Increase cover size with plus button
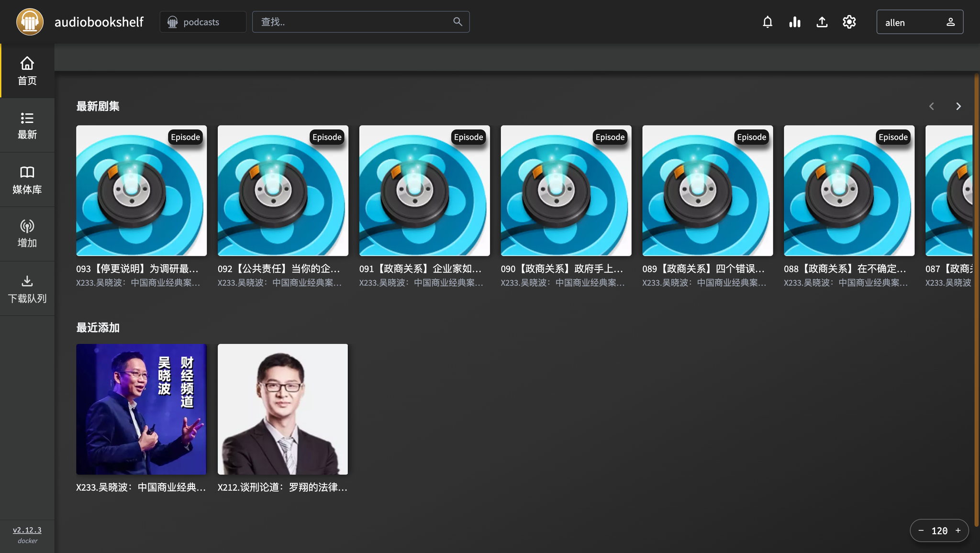Image resolution: width=980 pixels, height=553 pixels. pyautogui.click(x=958, y=530)
